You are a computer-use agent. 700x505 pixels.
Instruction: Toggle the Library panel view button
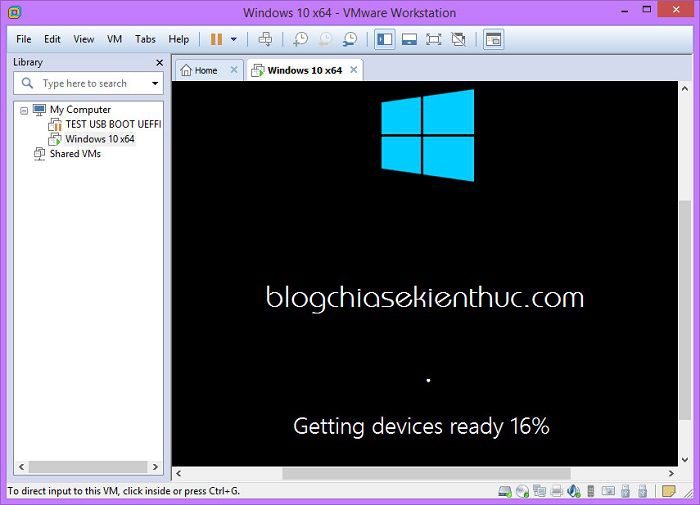pos(384,39)
